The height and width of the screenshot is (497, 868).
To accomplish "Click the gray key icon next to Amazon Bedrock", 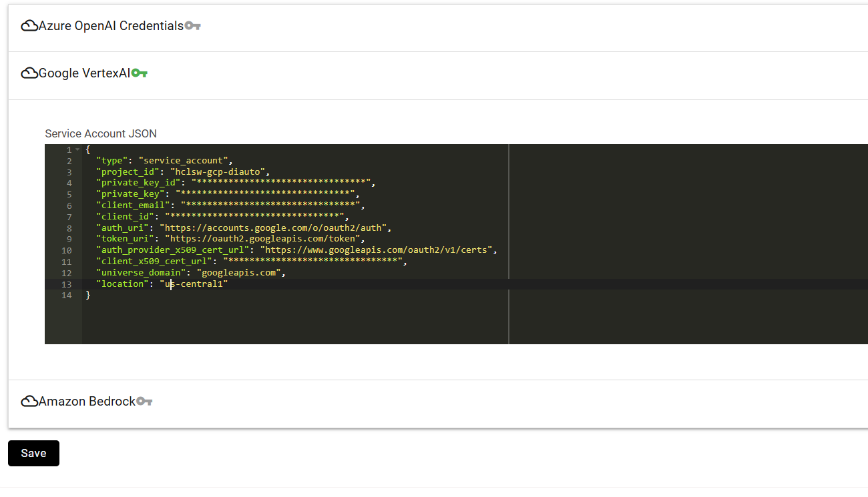I will coord(144,402).
